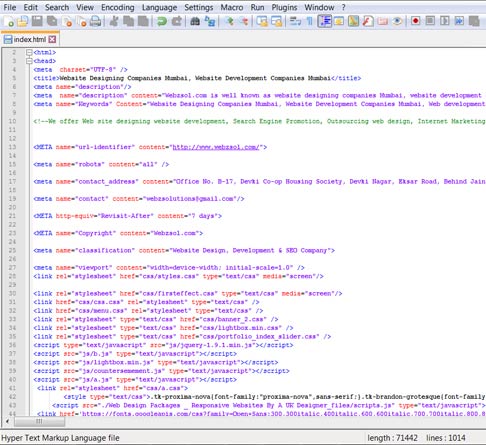Click the green HTML comment on line 10
The width and height of the screenshot is (486, 445).
pos(259,121)
